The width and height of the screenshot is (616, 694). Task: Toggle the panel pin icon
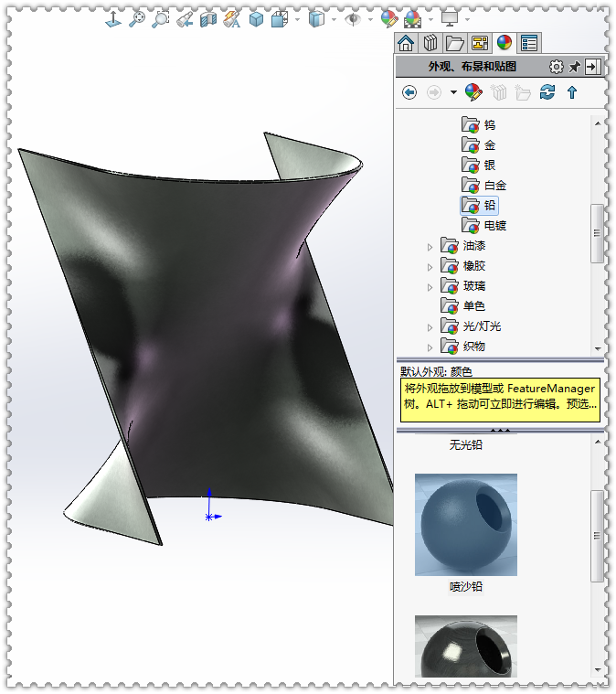pyautogui.click(x=575, y=67)
